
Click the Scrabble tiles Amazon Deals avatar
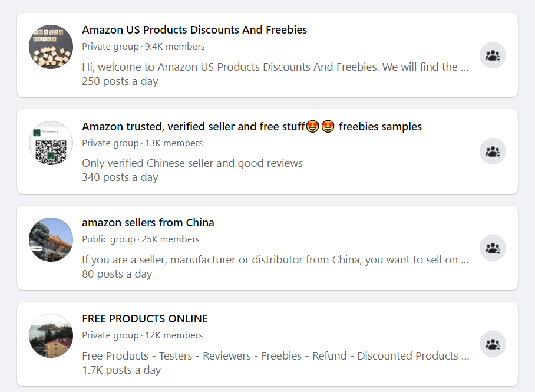point(51,47)
